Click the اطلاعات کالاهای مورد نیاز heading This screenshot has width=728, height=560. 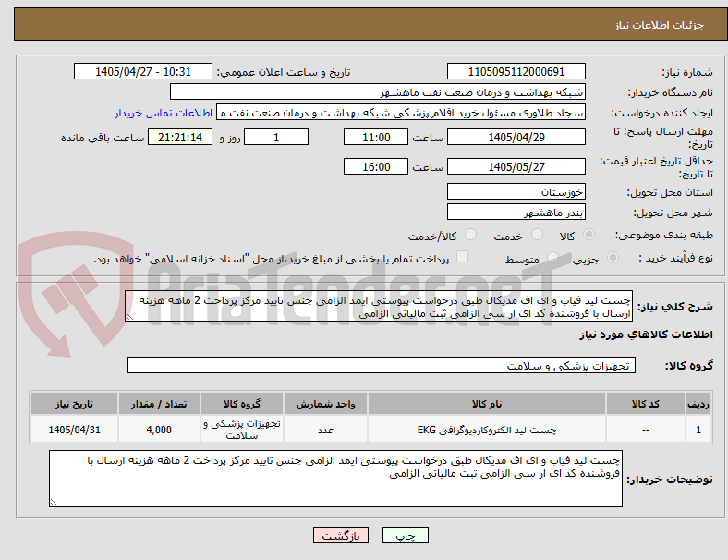point(646,335)
